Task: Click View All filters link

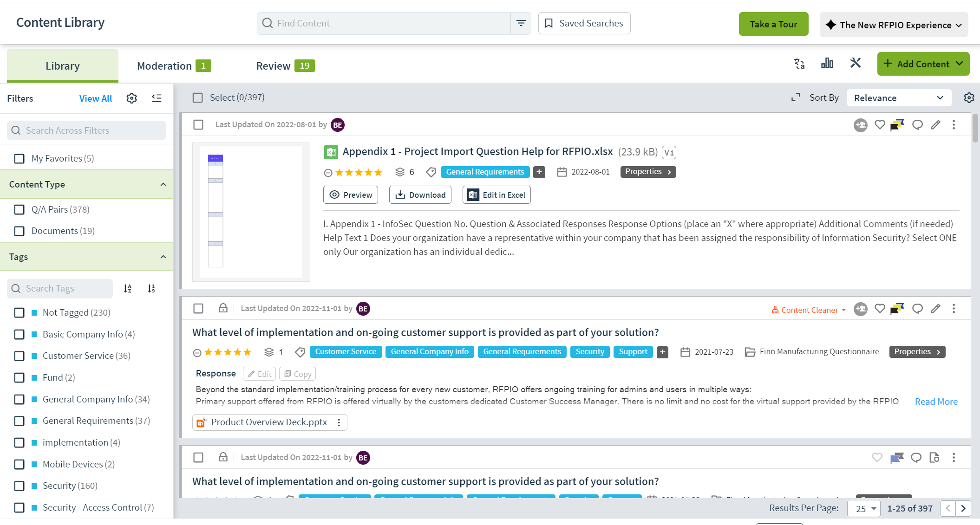Action: click(x=96, y=98)
